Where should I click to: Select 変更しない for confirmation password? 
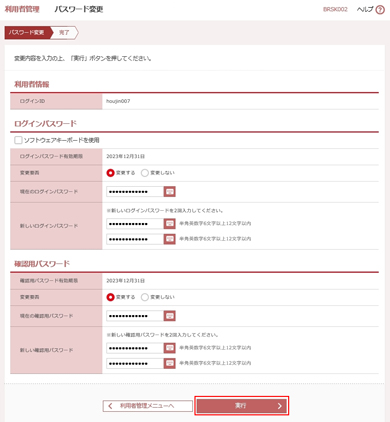(x=145, y=297)
